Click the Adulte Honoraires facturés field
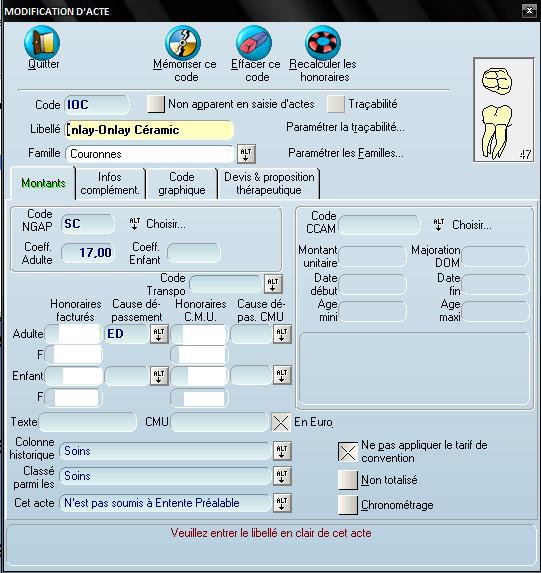 coord(73,334)
